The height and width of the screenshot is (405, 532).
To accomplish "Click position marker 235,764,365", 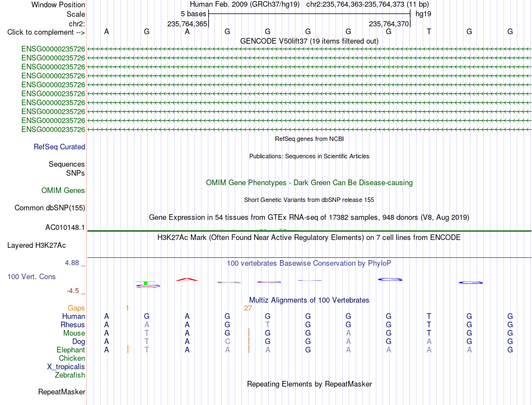I will (187, 23).
